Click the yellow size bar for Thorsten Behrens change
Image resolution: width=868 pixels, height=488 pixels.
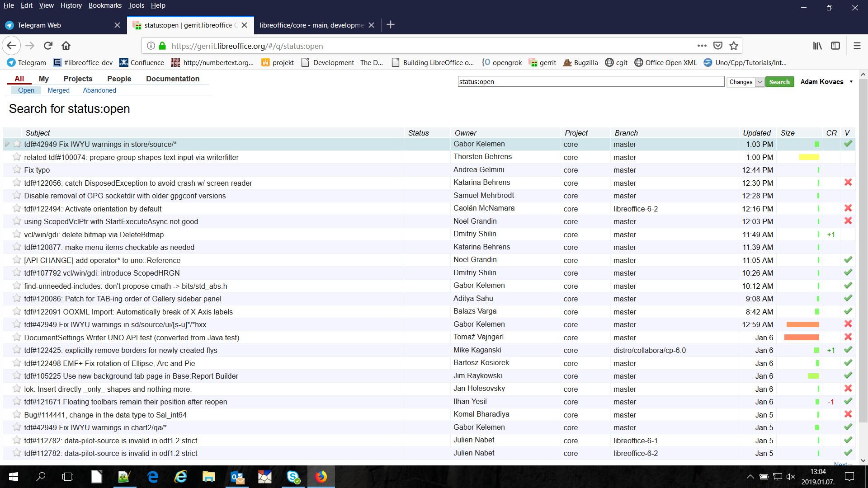click(x=809, y=157)
